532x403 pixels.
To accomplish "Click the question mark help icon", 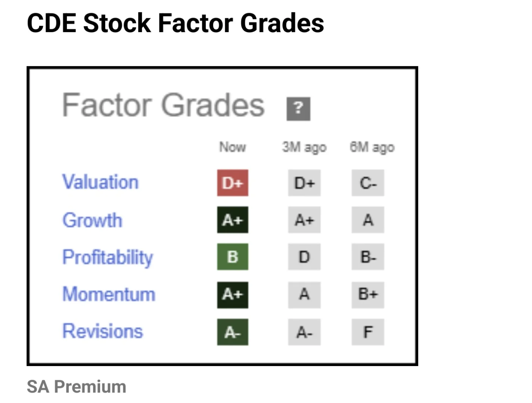I will coord(298,109).
